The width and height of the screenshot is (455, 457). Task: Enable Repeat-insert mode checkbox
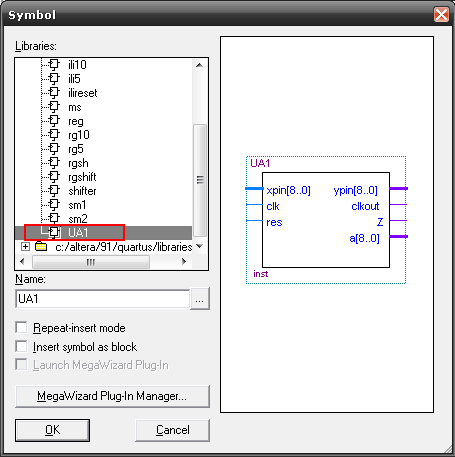pyautogui.click(x=21, y=327)
